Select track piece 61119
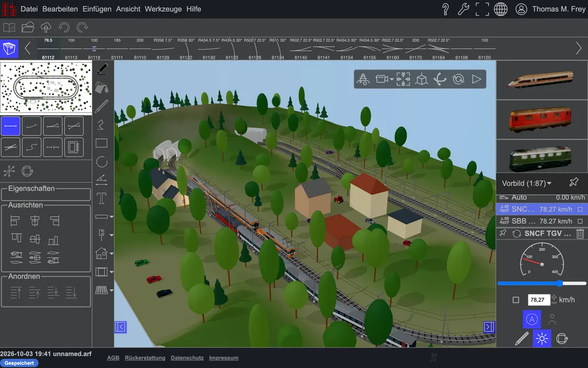This screenshot has height=368, width=588. coord(94,49)
